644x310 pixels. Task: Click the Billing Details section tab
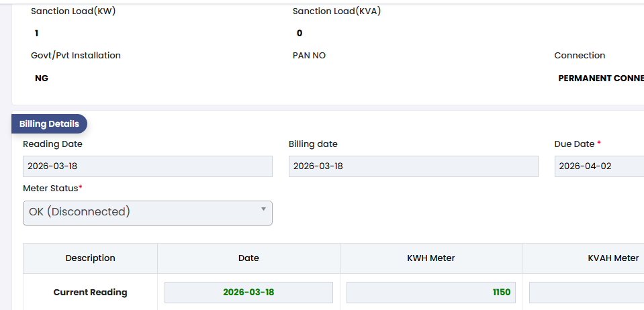tap(49, 124)
